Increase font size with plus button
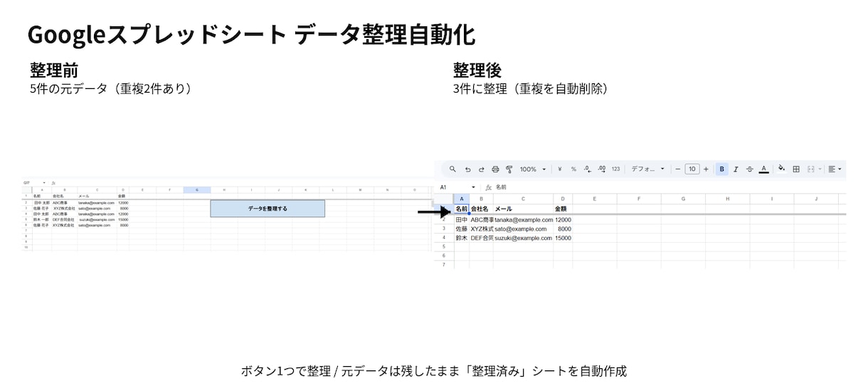 tap(706, 170)
